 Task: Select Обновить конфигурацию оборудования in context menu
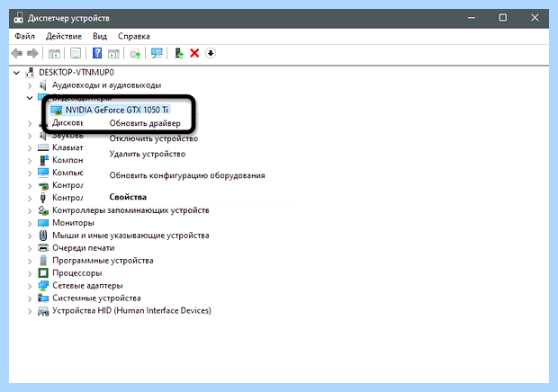click(x=187, y=175)
